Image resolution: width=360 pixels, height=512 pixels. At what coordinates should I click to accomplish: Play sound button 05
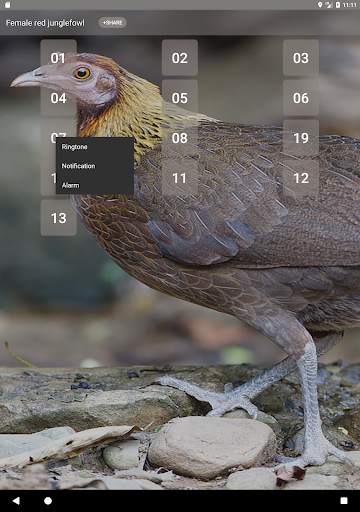pos(180,98)
